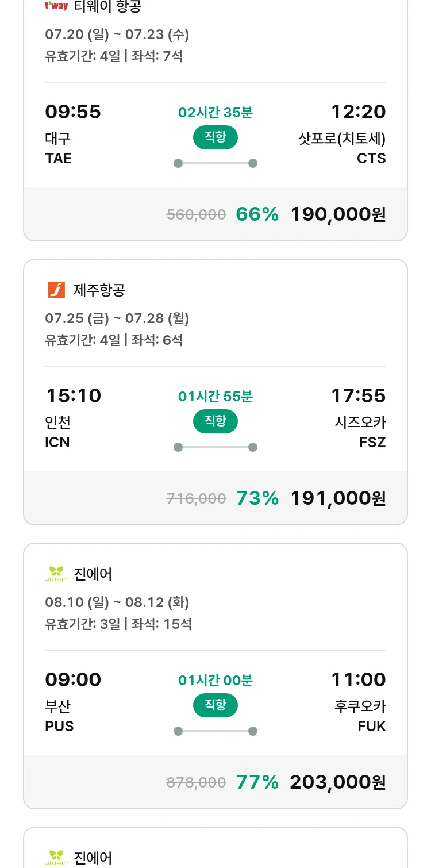Select the 직항 badge on Busan–Fukuoka flight
This screenshot has height=868, width=431.
(215, 705)
